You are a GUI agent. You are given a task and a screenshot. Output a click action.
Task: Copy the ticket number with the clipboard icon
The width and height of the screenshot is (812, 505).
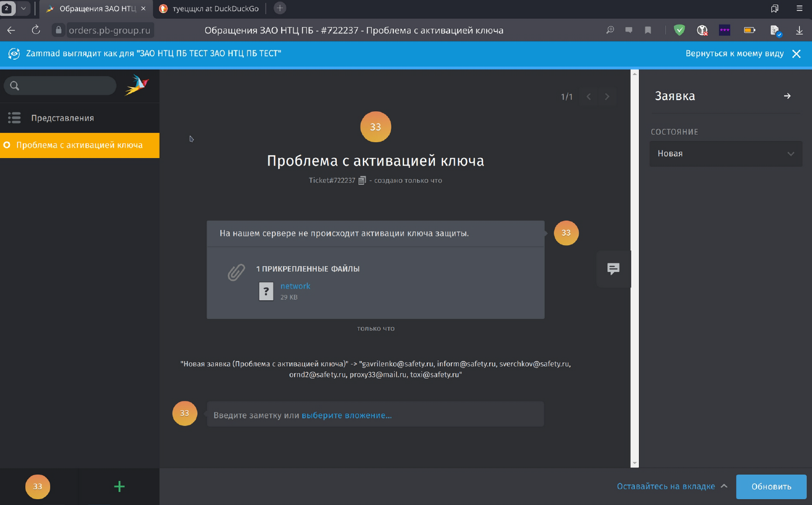click(362, 180)
